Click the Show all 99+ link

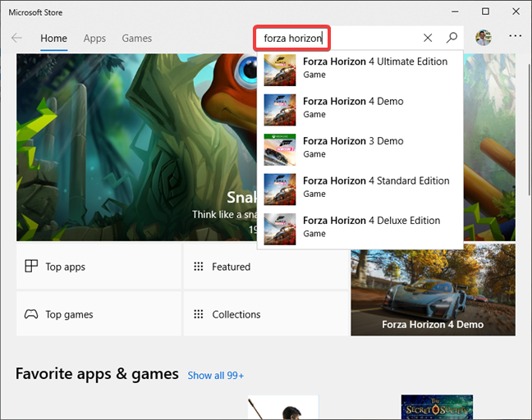(216, 376)
